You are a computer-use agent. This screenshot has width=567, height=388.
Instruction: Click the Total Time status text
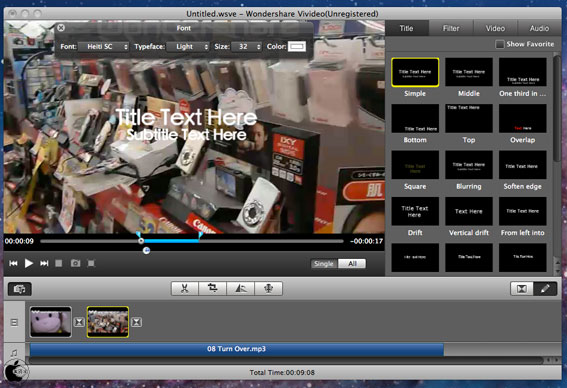pos(282,373)
